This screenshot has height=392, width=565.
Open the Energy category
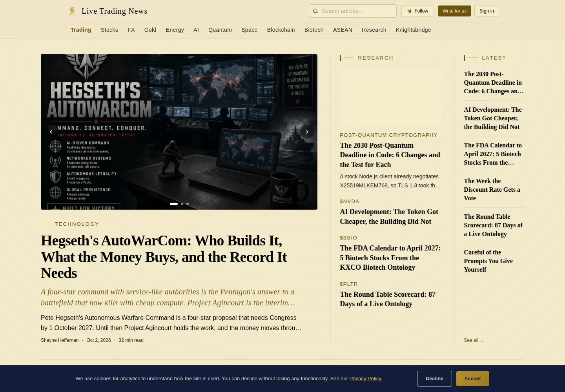click(175, 30)
